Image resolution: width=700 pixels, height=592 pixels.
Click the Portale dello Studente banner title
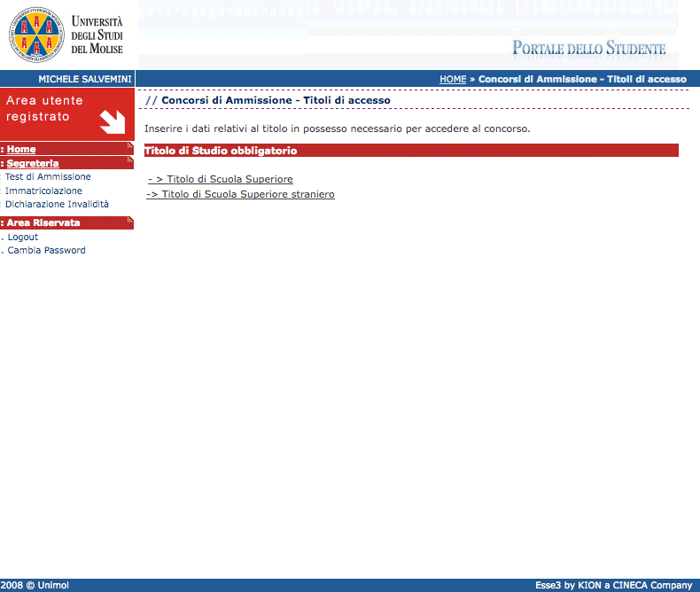pyautogui.click(x=589, y=48)
